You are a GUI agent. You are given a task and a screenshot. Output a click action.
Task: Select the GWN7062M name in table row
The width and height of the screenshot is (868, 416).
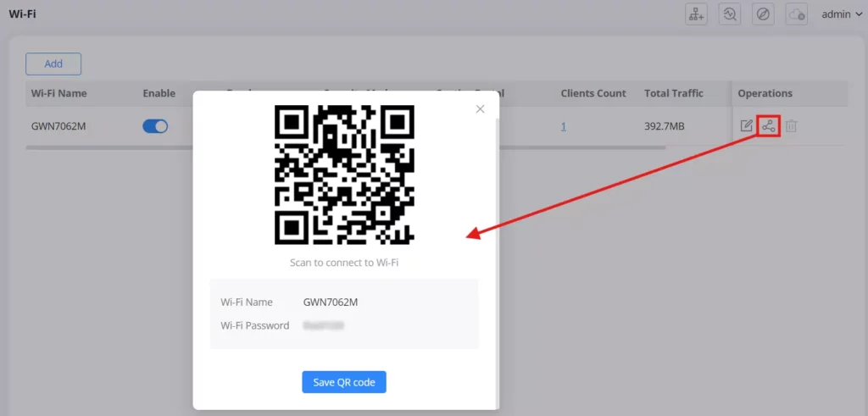coord(58,127)
